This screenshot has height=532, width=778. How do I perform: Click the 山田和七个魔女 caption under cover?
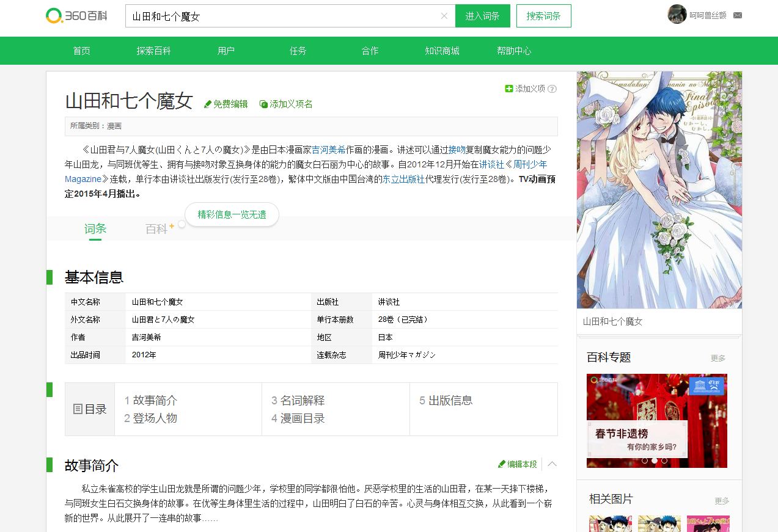[x=613, y=321]
